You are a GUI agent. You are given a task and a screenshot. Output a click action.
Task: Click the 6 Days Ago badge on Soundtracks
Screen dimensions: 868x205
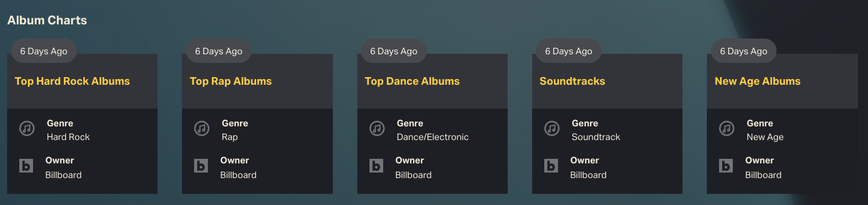click(x=569, y=51)
